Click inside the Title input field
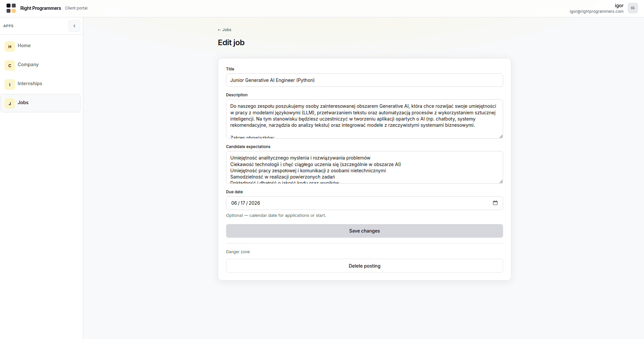The image size is (644, 339). click(x=364, y=80)
